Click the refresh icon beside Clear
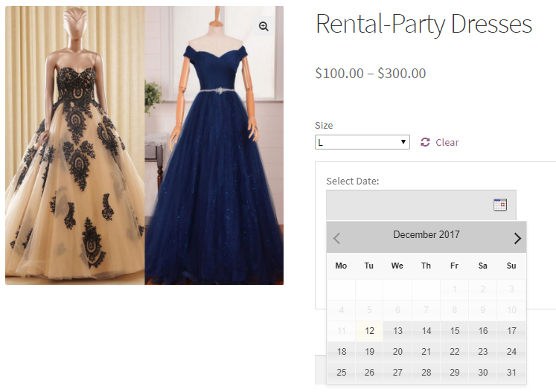The width and height of the screenshot is (556, 392). [425, 142]
